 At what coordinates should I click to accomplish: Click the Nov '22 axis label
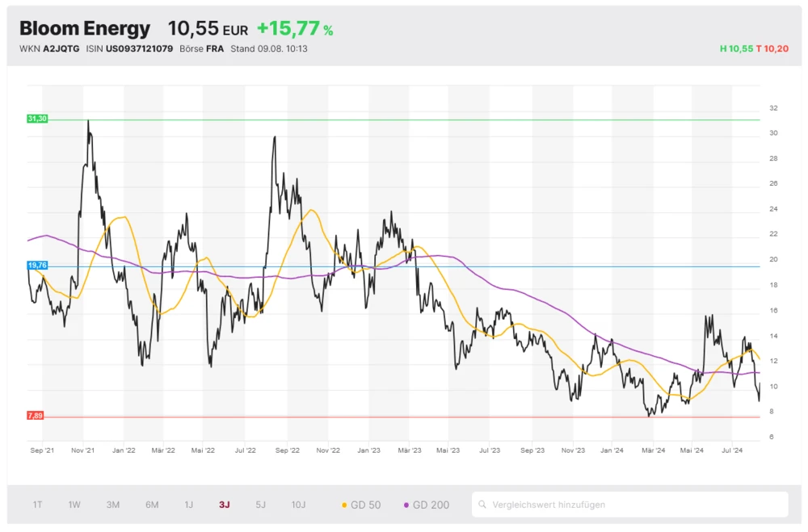point(328,450)
